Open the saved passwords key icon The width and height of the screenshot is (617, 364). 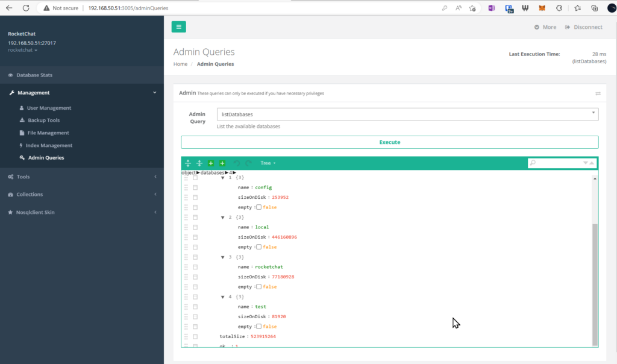point(444,8)
